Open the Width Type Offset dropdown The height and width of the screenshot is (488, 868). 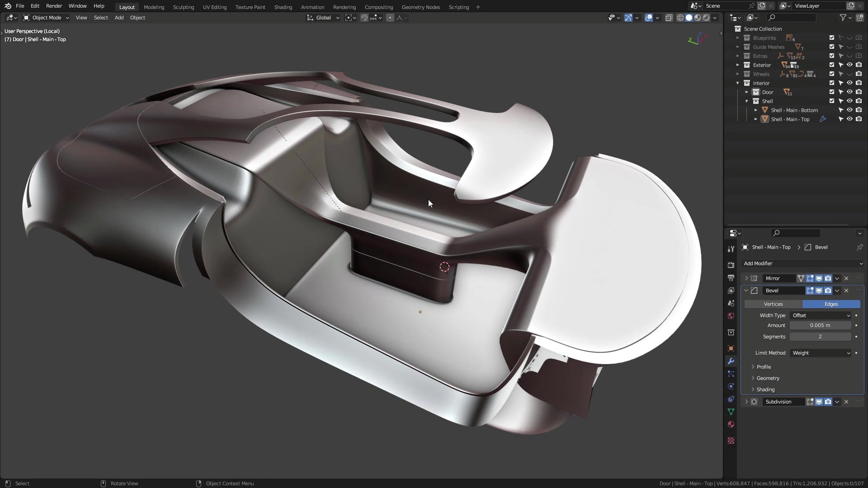tap(821, 315)
